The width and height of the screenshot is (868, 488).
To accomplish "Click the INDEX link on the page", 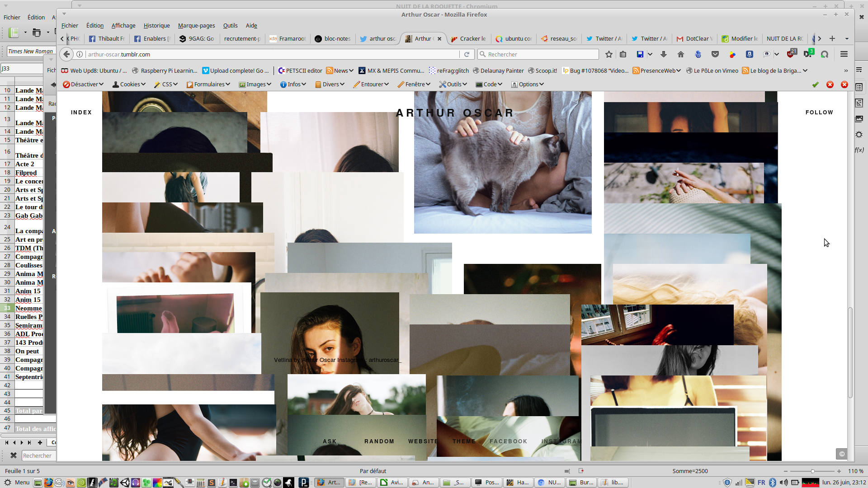I will (81, 113).
